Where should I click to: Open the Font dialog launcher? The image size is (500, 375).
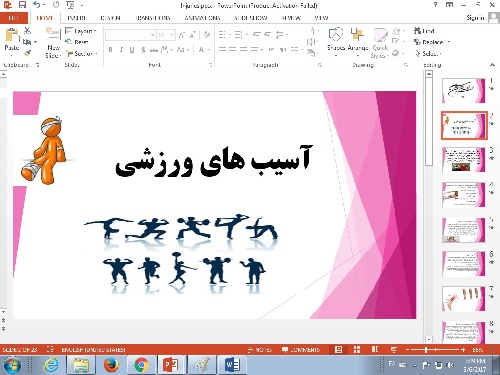tap(211, 65)
